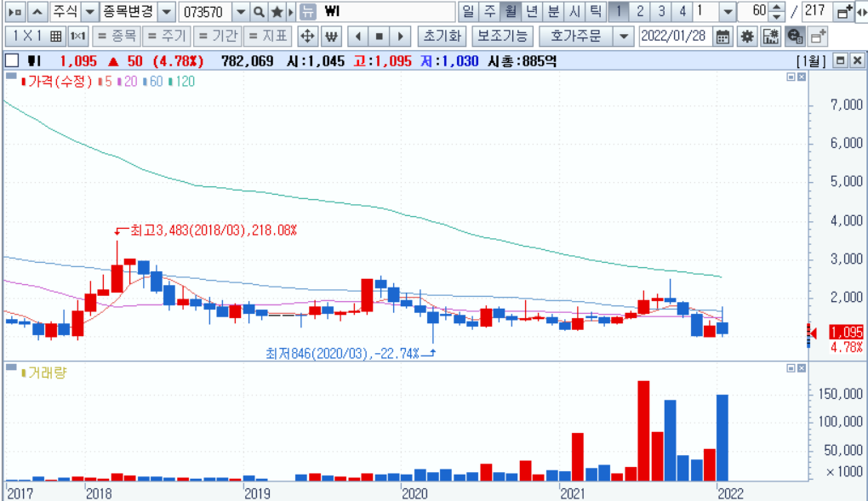
Task: Toggle the = 주기 link button
Action: point(167,37)
